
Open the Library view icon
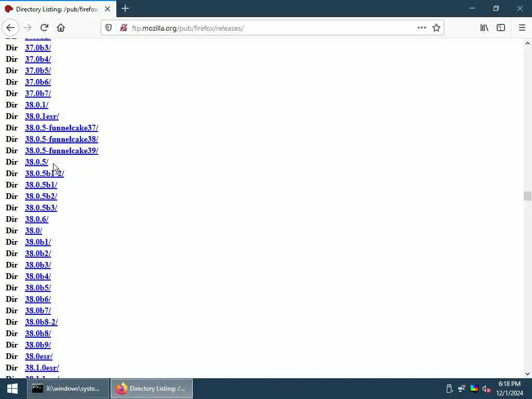[x=484, y=28]
